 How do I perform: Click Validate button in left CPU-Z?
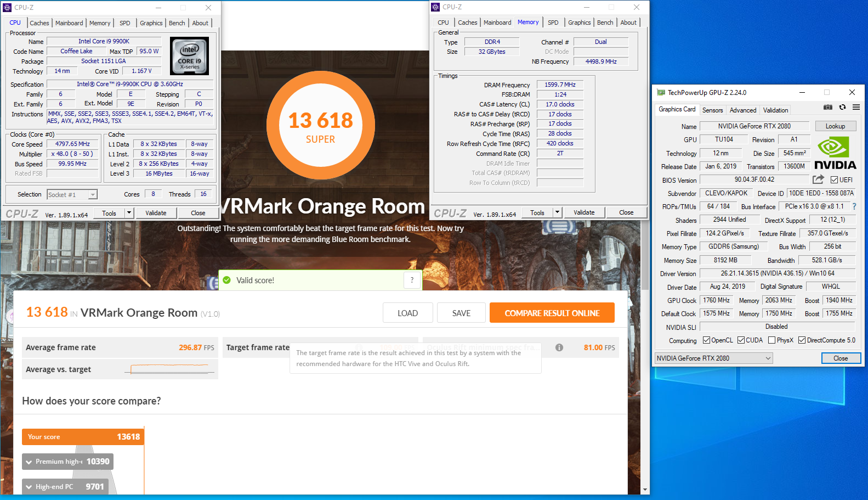[x=156, y=213]
